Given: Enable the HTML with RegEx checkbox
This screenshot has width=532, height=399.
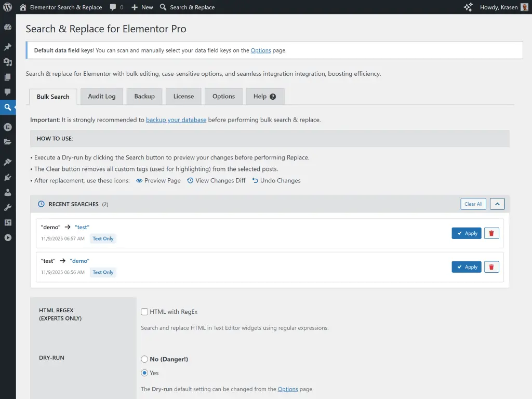Looking at the screenshot, I should [x=144, y=312].
